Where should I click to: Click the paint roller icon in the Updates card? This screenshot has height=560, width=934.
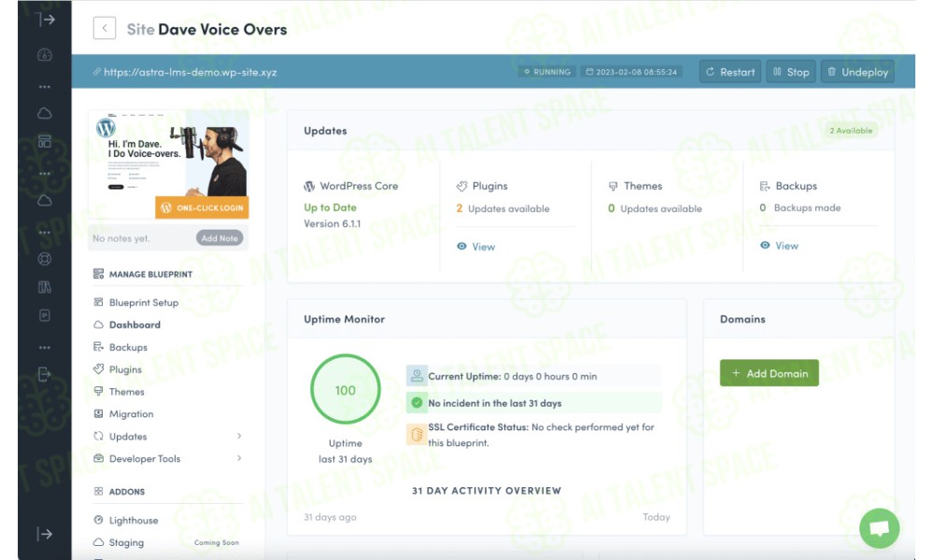(x=613, y=187)
